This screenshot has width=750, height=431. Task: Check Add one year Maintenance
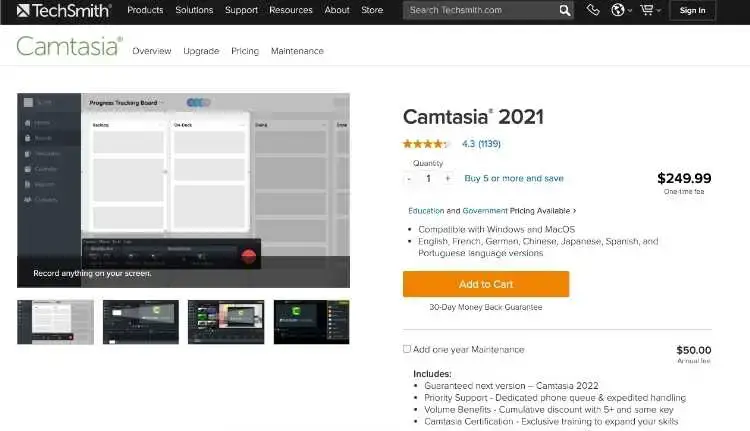coord(407,349)
